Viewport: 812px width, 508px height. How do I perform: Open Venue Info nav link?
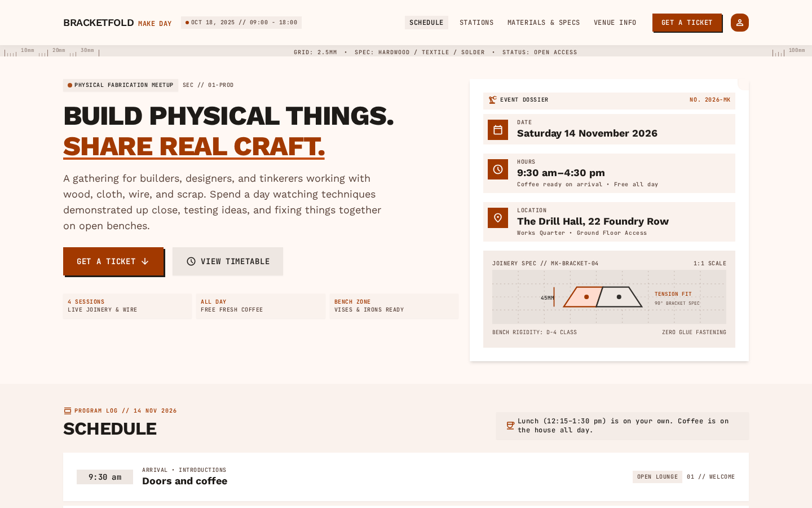point(615,23)
